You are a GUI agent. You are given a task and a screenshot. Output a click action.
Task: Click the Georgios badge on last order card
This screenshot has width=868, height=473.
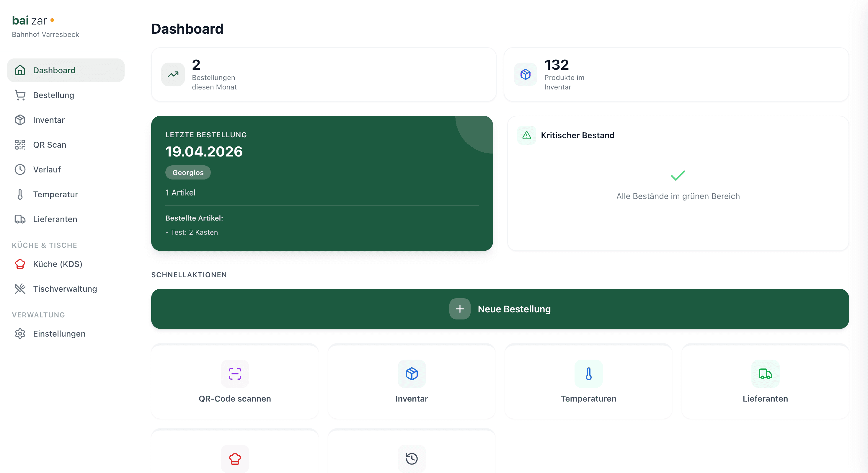188,172
